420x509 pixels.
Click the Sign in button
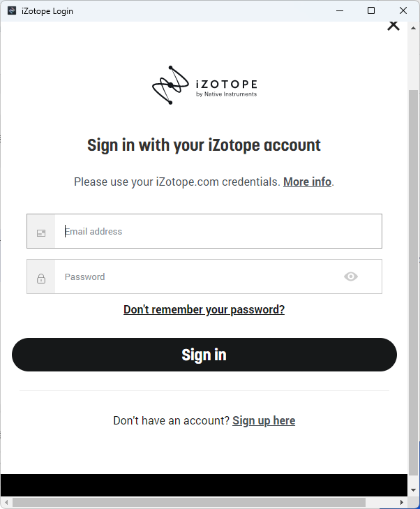[204, 355]
